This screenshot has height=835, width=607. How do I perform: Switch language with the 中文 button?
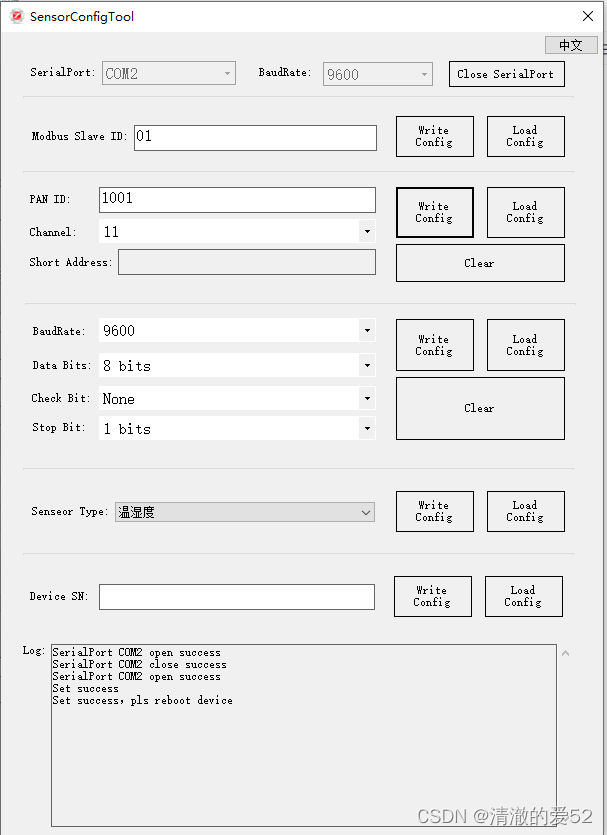click(x=571, y=45)
